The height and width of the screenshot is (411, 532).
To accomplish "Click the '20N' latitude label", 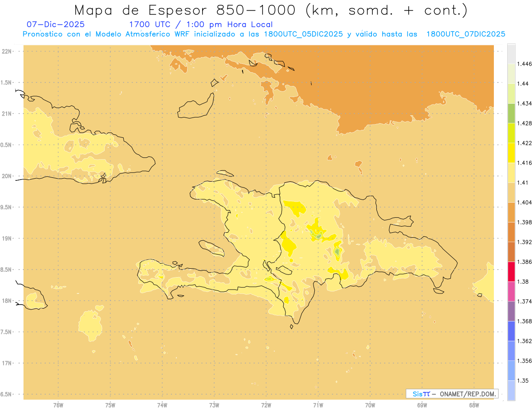I will tap(7, 176).
